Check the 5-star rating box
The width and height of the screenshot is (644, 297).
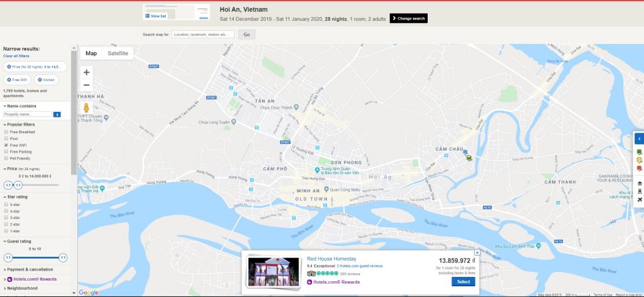6,205
